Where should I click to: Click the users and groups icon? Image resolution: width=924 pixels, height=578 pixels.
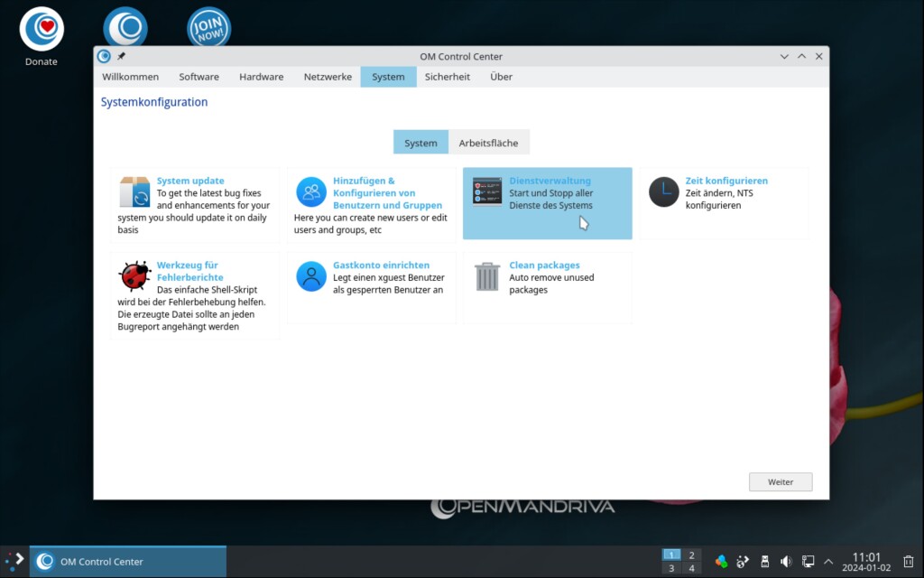pyautogui.click(x=311, y=191)
